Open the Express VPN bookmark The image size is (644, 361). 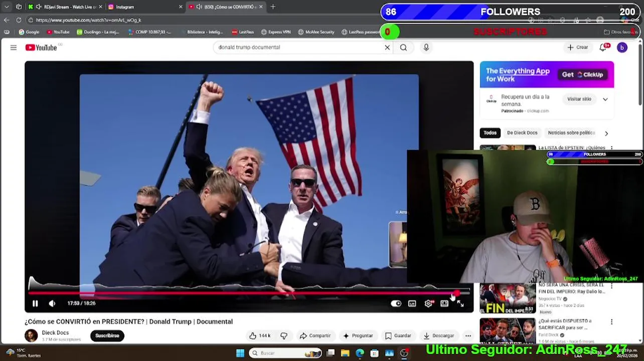coord(276,32)
